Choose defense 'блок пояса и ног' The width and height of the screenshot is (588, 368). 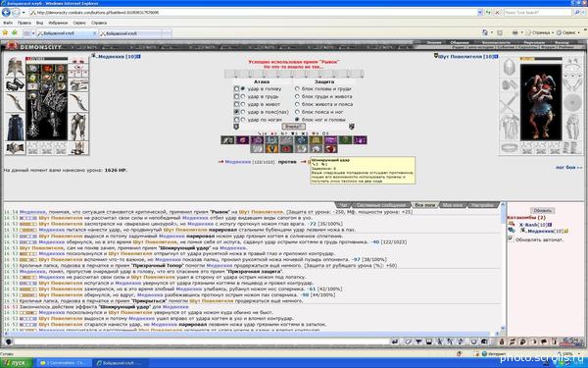(x=297, y=112)
